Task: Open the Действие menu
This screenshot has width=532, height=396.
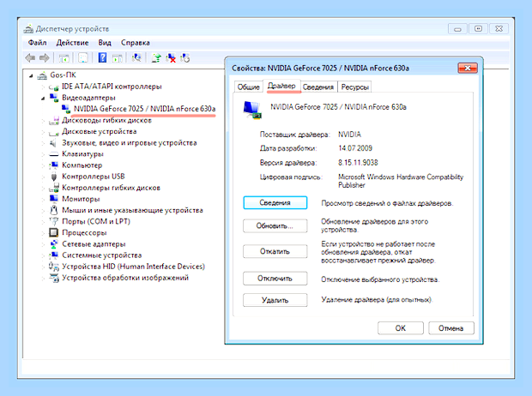Action: (x=72, y=43)
